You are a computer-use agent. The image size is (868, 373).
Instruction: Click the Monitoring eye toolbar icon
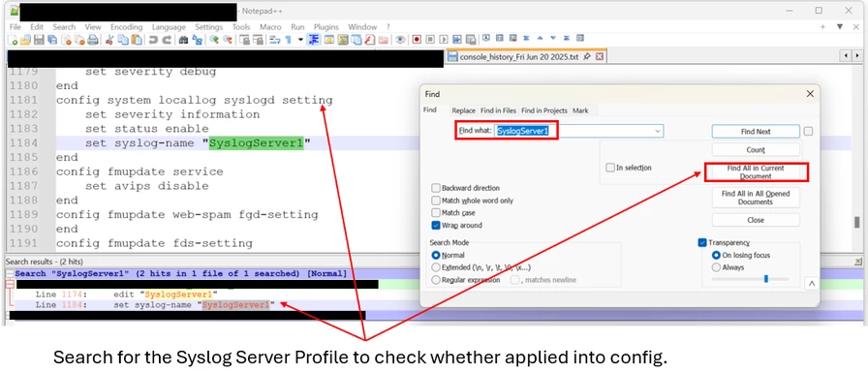click(x=400, y=40)
